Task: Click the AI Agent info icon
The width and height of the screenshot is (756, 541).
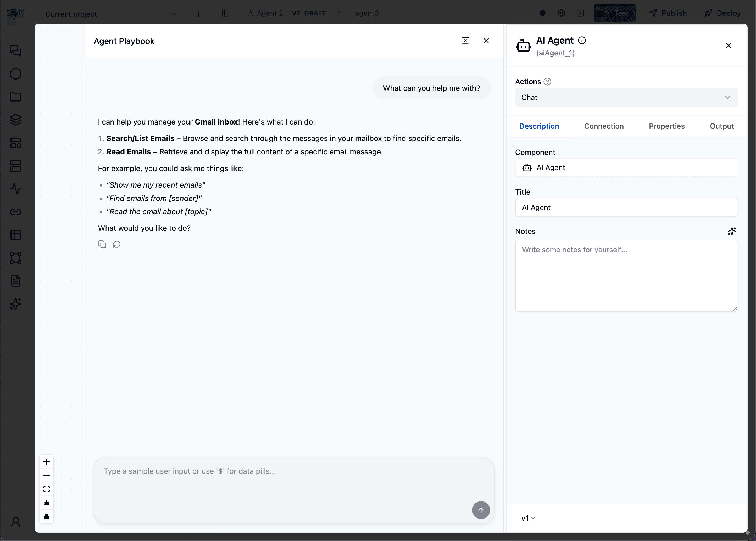Action: pyautogui.click(x=582, y=40)
